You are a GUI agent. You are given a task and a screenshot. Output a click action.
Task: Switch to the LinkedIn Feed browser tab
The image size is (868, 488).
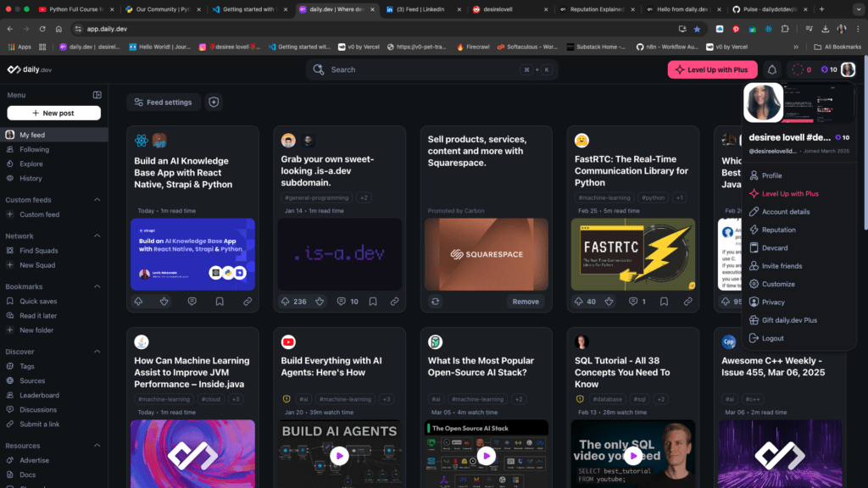[420, 9]
